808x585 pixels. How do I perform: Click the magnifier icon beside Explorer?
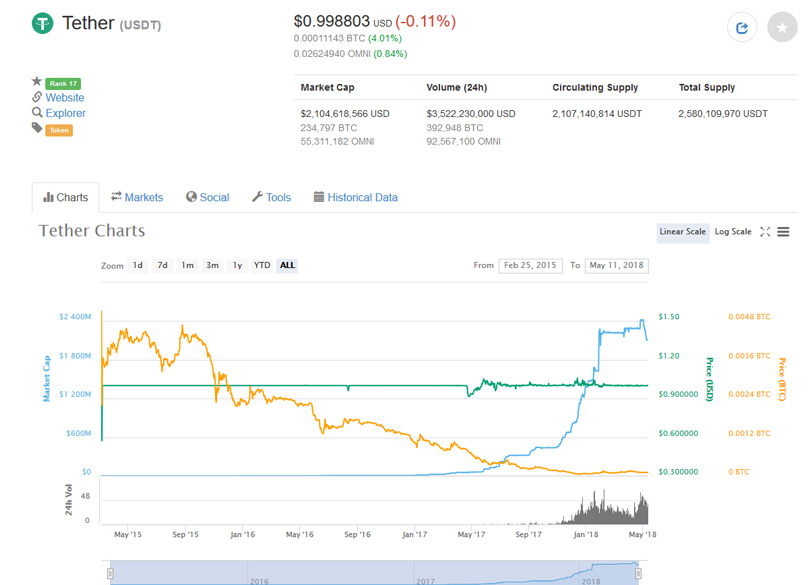(37, 112)
